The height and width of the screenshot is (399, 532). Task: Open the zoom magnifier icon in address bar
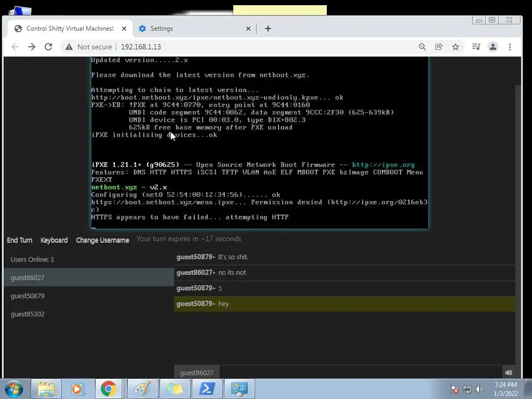(x=422, y=47)
